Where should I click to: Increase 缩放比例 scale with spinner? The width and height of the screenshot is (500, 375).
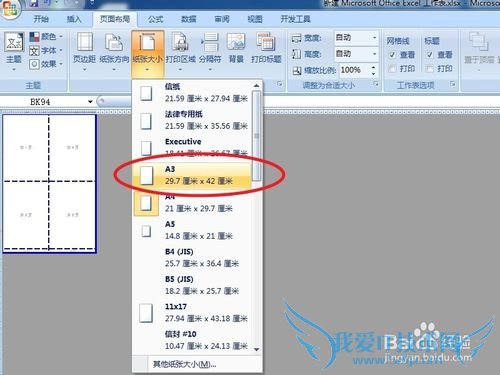coord(373,67)
